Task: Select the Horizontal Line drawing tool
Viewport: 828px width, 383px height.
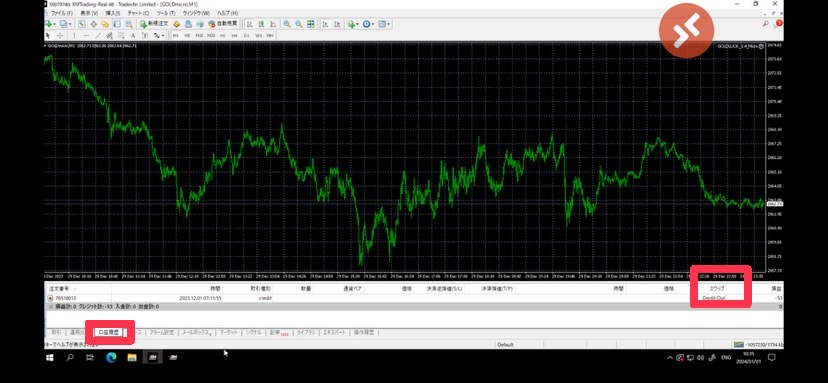Action: click(x=86, y=35)
